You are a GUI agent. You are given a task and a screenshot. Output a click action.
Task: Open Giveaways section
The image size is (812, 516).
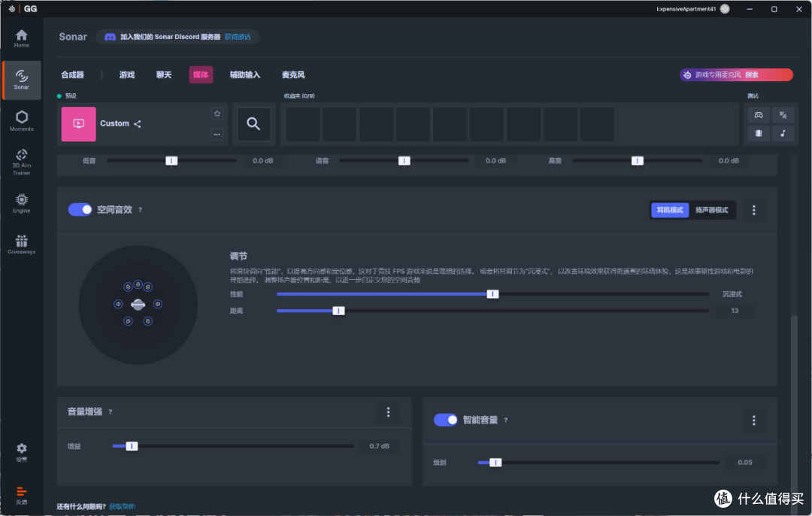21,244
